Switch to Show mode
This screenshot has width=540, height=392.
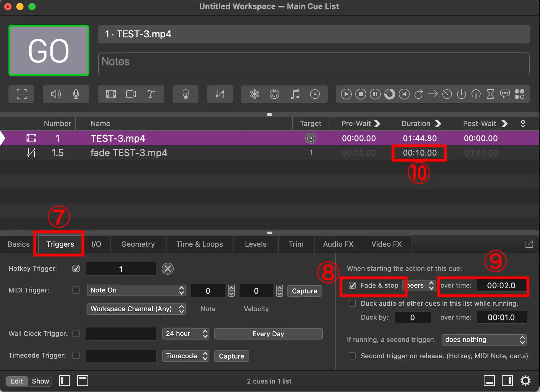(40, 381)
